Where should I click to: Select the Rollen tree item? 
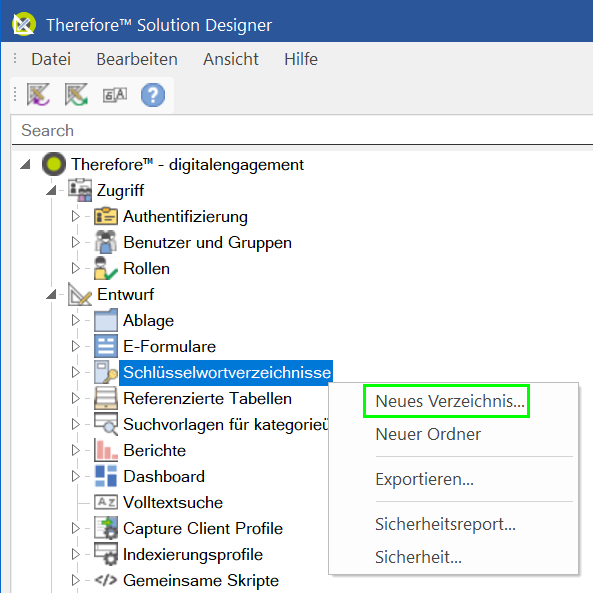pos(146,268)
